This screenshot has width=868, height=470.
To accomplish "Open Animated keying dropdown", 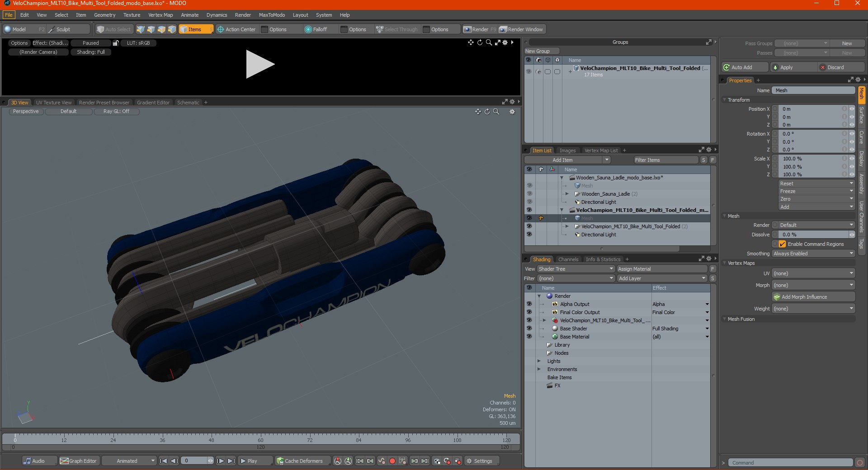I will (x=129, y=461).
